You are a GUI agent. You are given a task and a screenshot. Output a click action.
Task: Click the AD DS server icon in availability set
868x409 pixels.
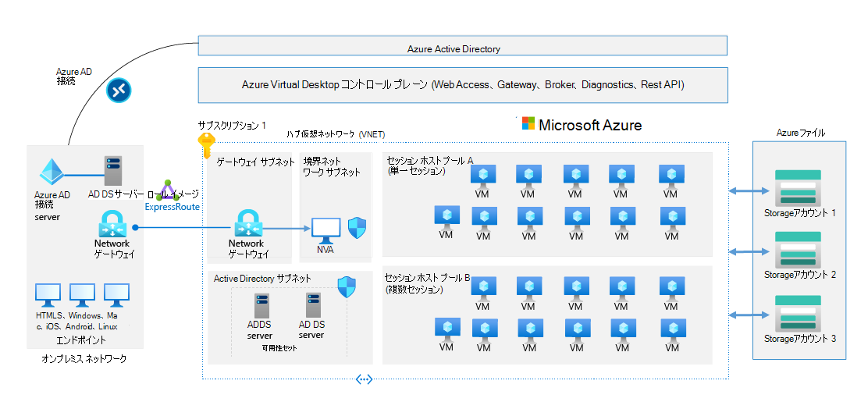(314, 305)
